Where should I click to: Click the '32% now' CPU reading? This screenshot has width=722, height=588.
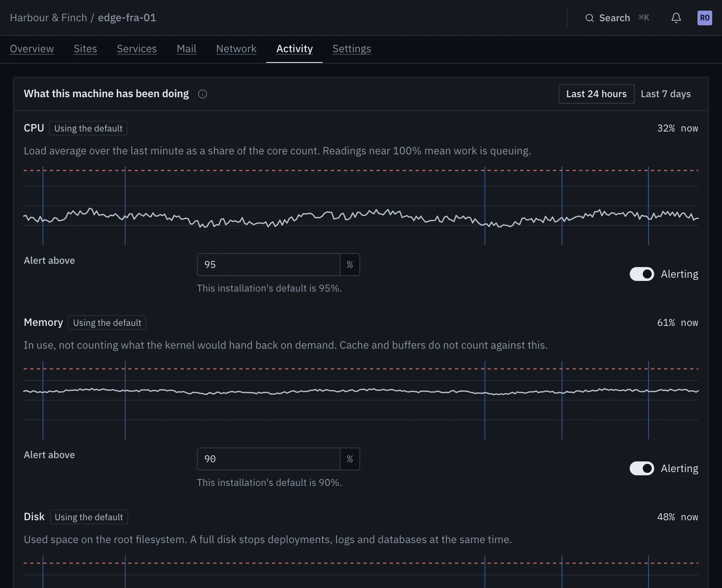[677, 128]
